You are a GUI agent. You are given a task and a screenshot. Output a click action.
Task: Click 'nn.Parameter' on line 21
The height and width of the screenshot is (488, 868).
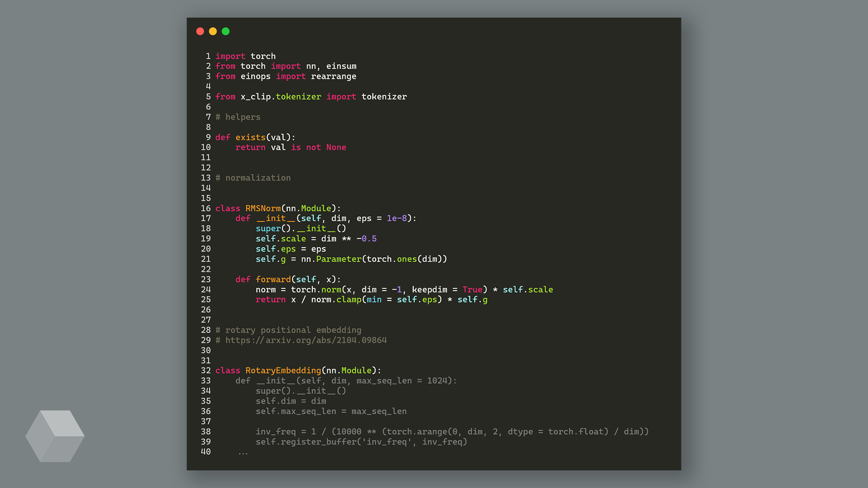pos(331,259)
